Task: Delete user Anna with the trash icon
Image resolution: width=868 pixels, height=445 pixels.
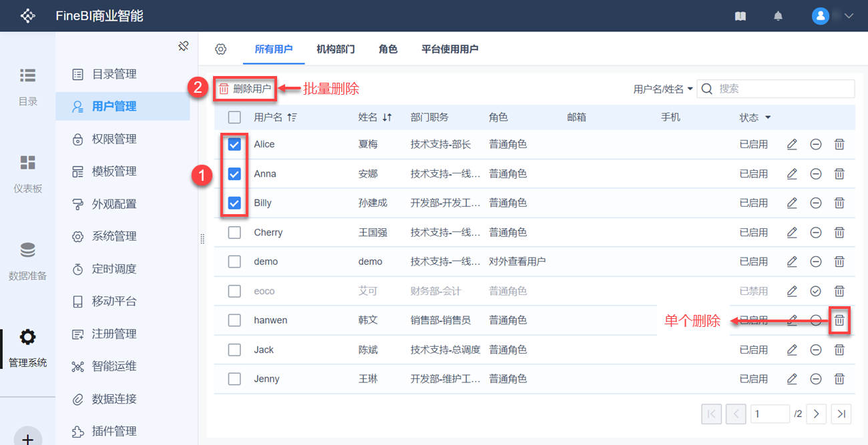Action: point(839,173)
